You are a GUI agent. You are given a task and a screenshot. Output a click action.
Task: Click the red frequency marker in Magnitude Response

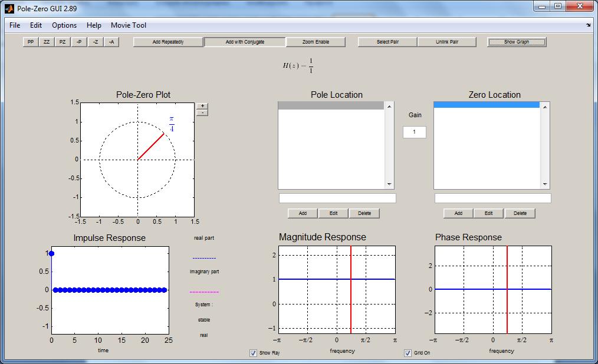[x=351, y=289]
